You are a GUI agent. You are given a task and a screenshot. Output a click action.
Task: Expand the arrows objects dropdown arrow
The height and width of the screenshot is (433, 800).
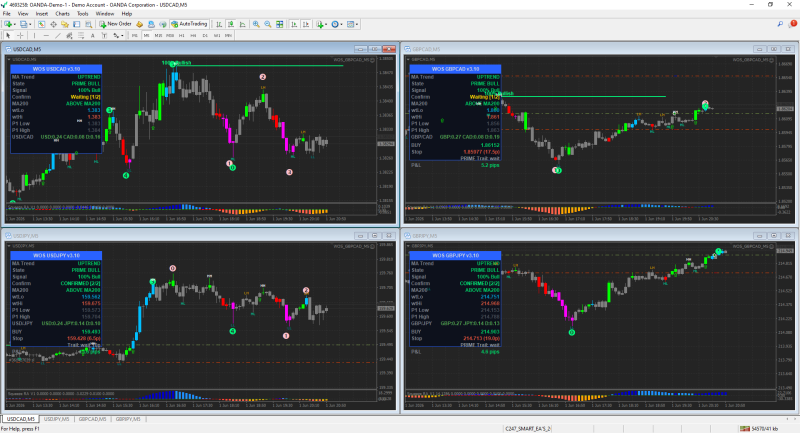[x=122, y=36]
